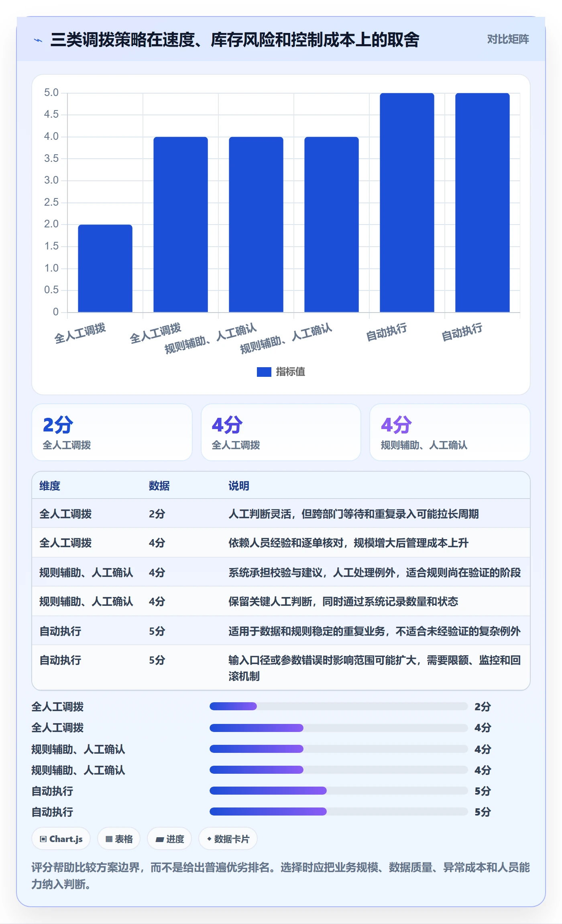Select the title 三类调拨策略在速度、库存风险和控制成本上的取舍

235,40
